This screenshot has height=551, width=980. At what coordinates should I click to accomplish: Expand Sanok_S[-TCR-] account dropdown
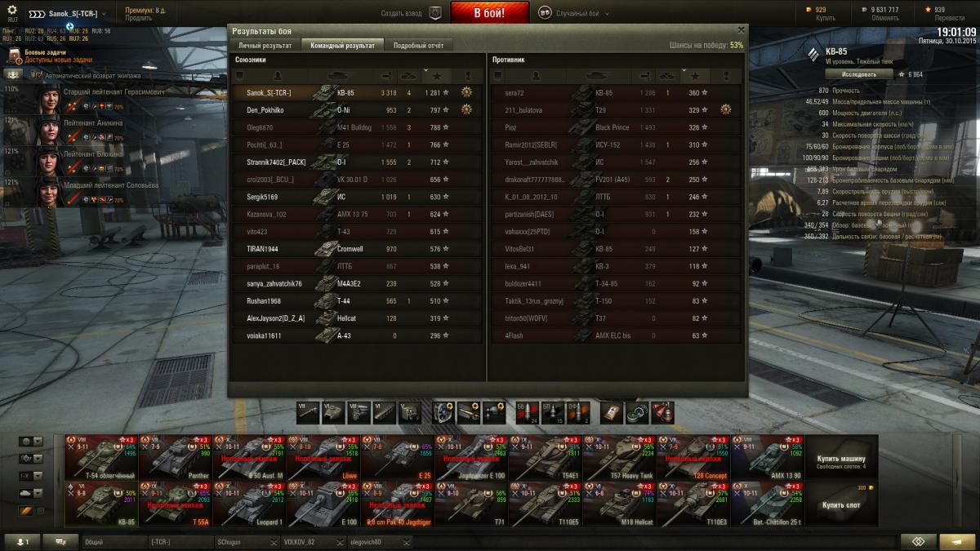105,14
